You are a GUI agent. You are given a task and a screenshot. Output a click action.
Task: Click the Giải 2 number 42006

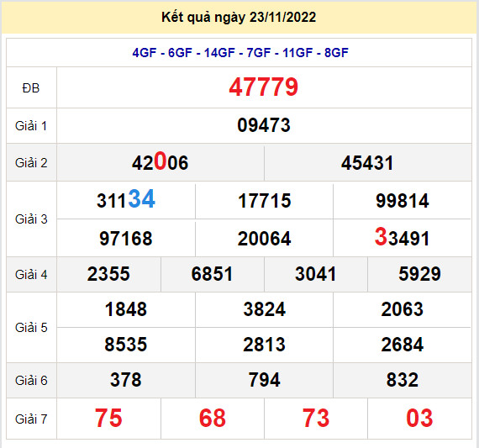pyautogui.click(x=160, y=162)
